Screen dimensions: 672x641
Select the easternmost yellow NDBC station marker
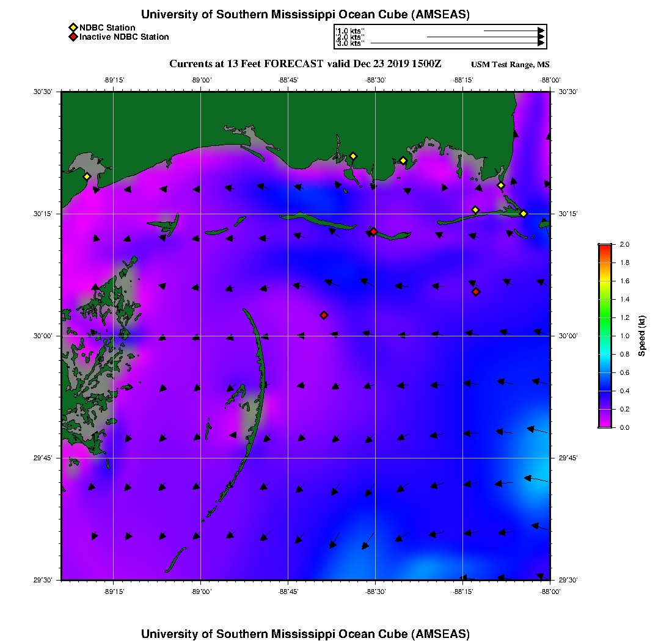(x=524, y=213)
